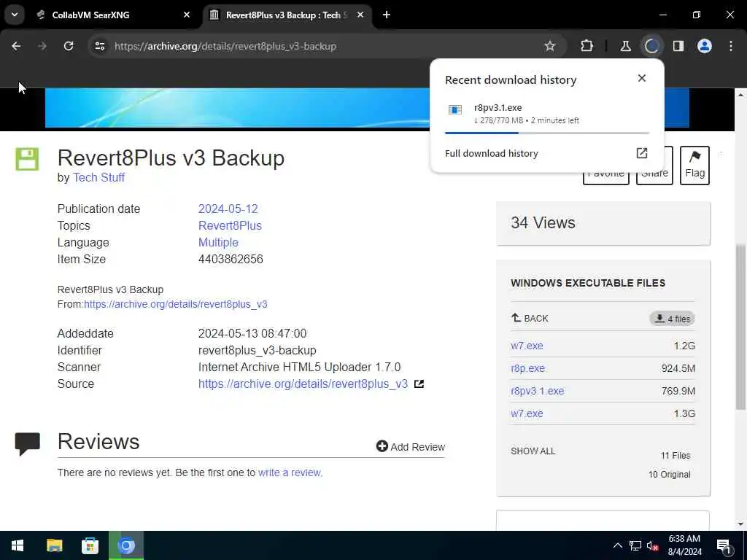The height and width of the screenshot is (560, 747).
Task: Show hidden system tray icons
Action: [x=617, y=545]
